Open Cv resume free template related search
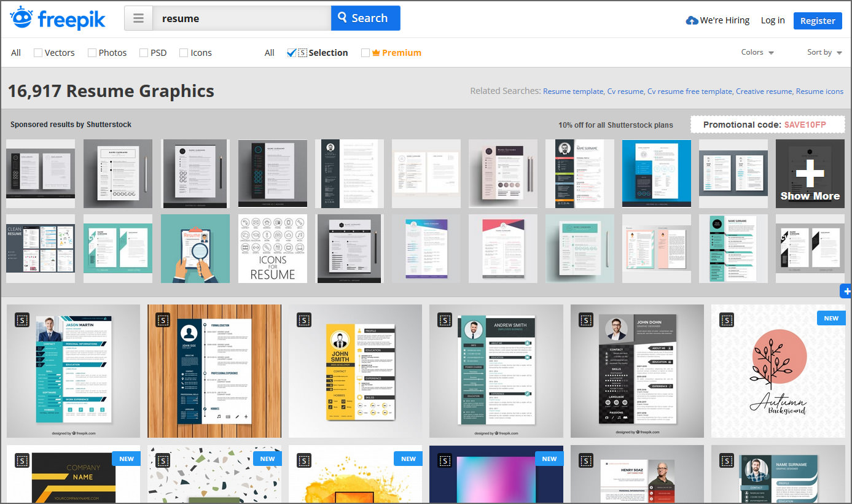Screen dimensions: 852x504 coord(689,91)
